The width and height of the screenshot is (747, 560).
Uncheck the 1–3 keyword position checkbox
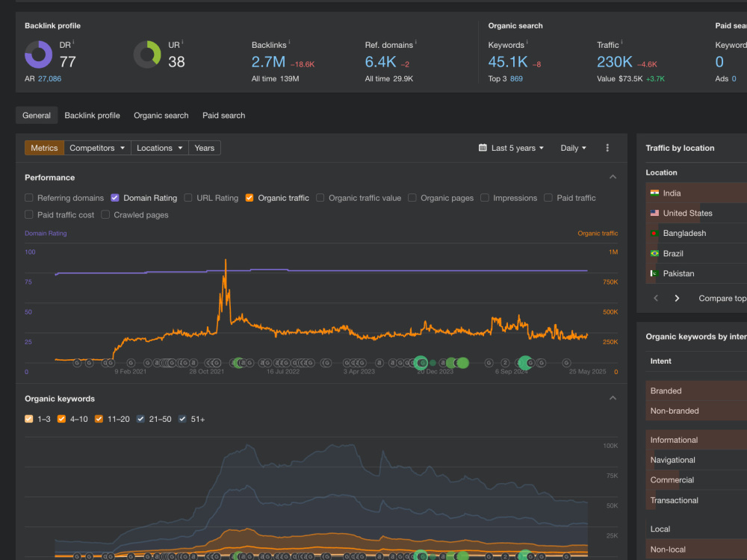[29, 419]
